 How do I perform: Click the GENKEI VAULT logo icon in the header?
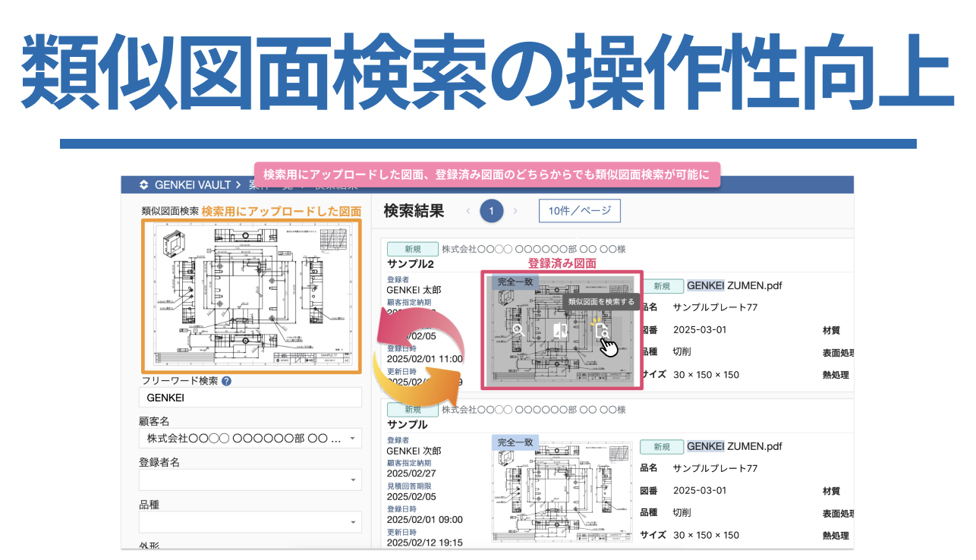tap(144, 184)
